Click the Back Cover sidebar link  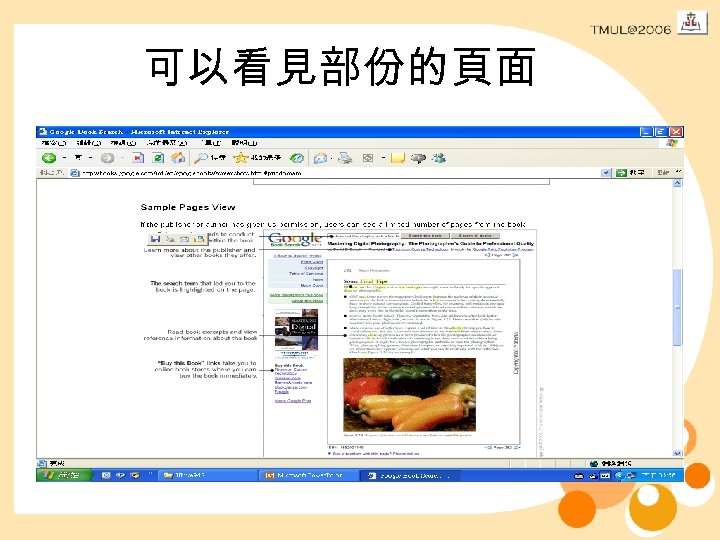click(312, 285)
